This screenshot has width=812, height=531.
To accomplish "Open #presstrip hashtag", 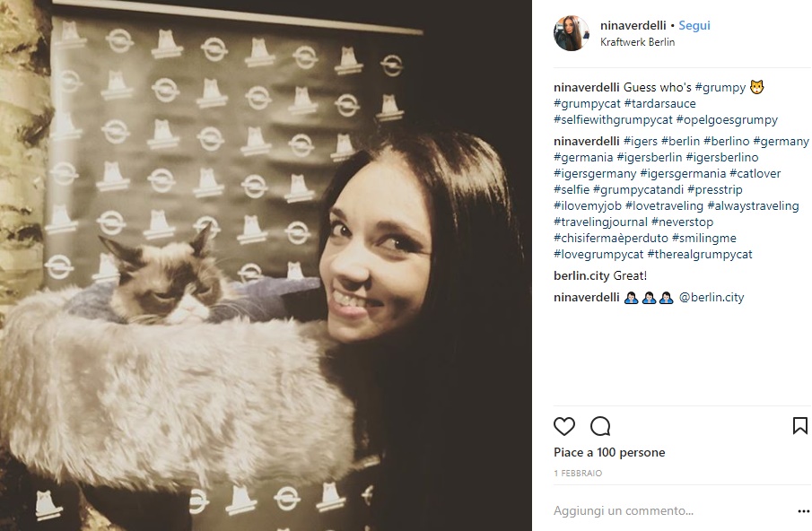I will point(714,189).
